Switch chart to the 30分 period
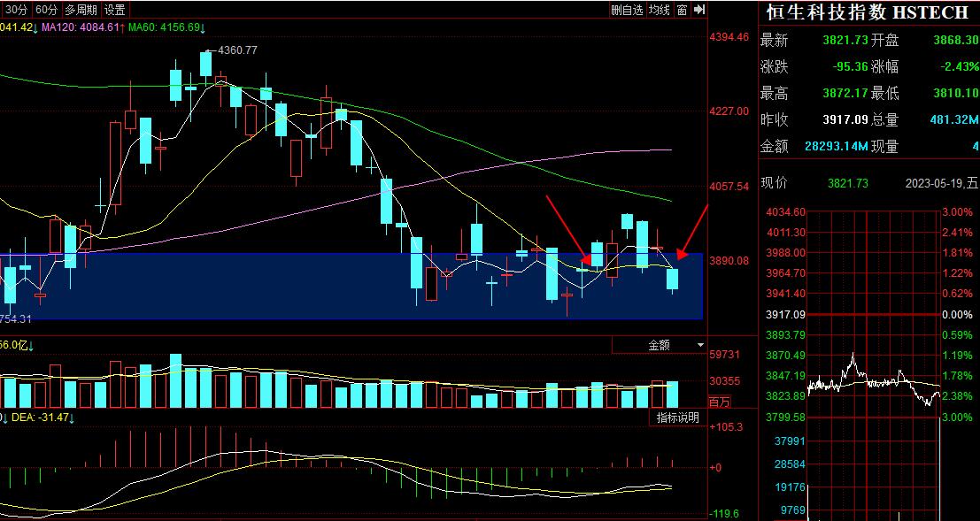Screen dimensions: 980x521 click(x=17, y=10)
